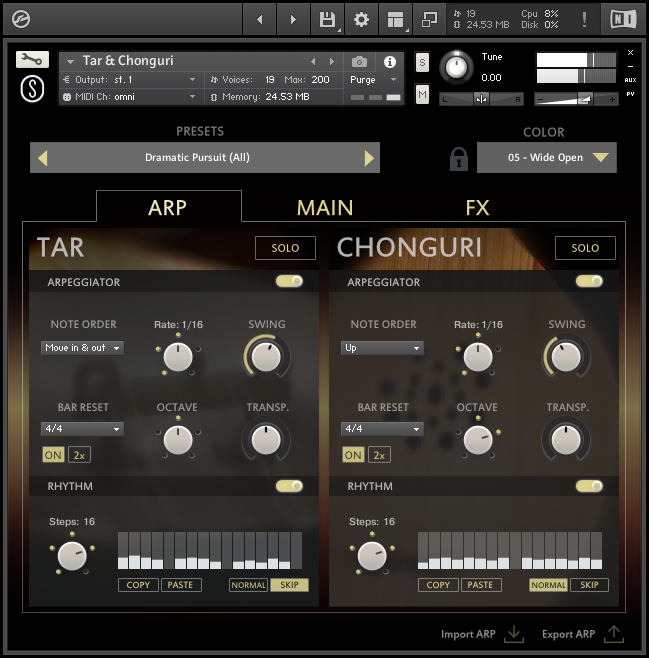Click the Export ARP upload icon

coord(614,633)
